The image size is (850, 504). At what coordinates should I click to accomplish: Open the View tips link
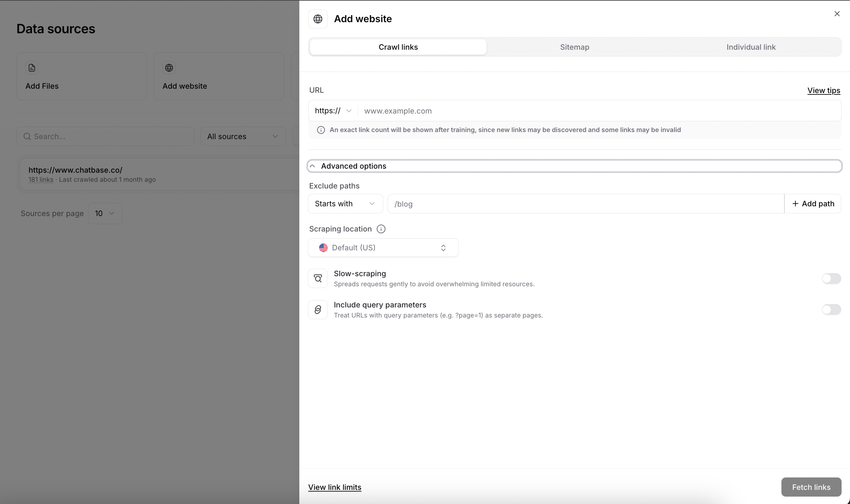(823, 90)
